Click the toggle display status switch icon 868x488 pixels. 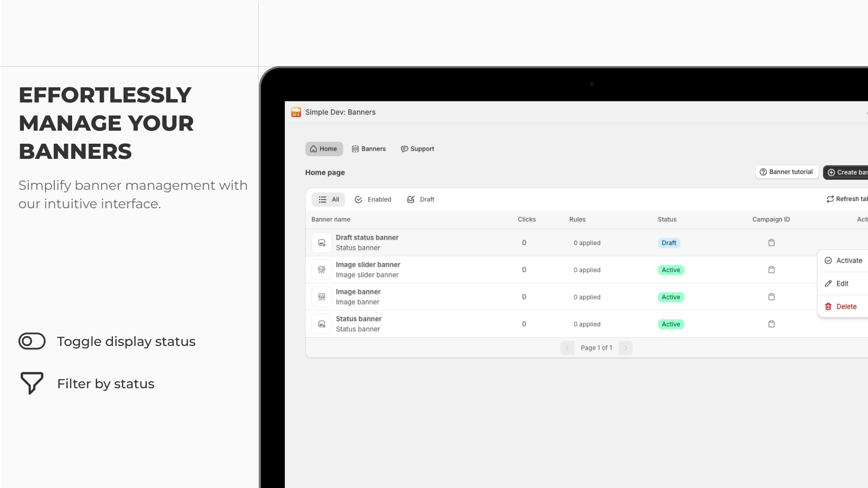click(32, 341)
